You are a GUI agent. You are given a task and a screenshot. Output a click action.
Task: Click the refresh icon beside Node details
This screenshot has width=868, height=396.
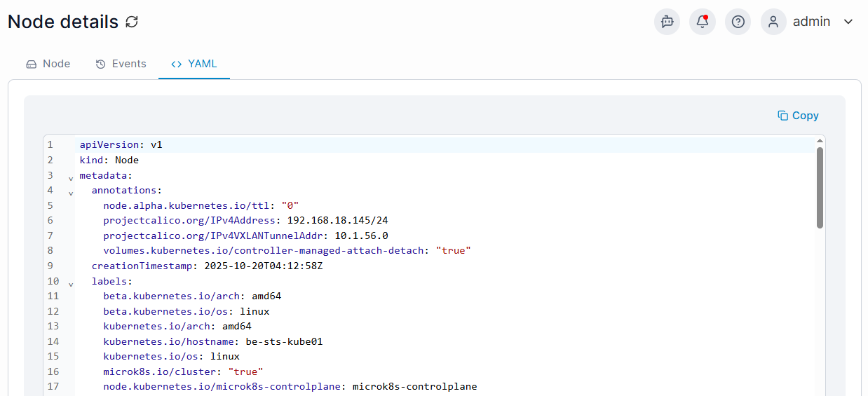click(x=132, y=22)
